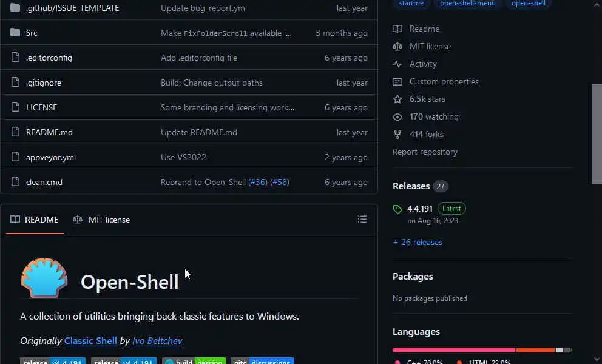Click the open-shell topic tag

529,4
